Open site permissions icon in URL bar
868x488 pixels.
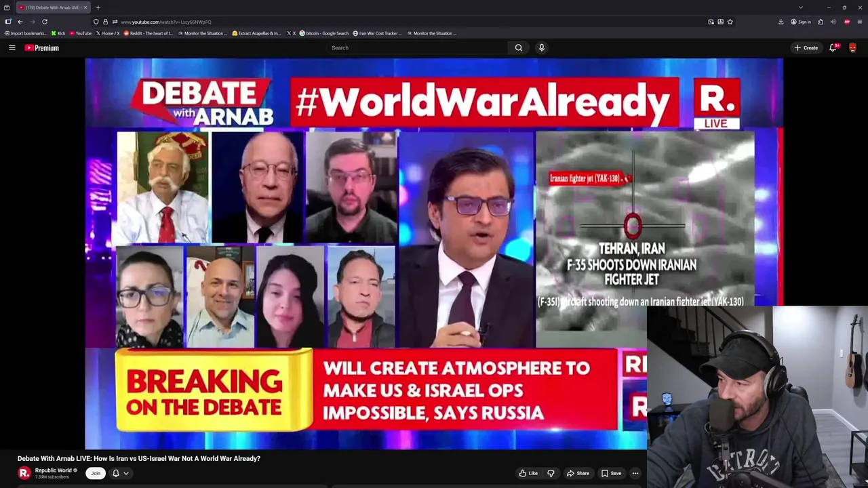click(115, 22)
